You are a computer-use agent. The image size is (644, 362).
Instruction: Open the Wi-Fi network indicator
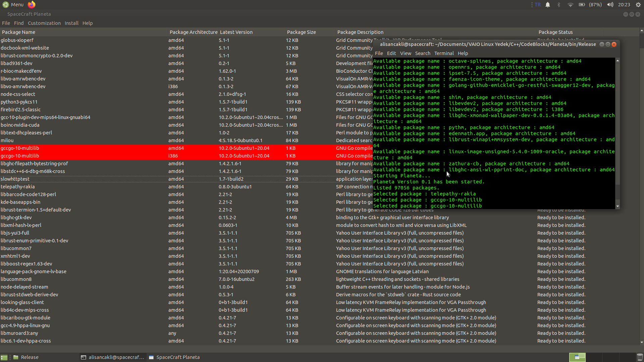click(x=570, y=5)
